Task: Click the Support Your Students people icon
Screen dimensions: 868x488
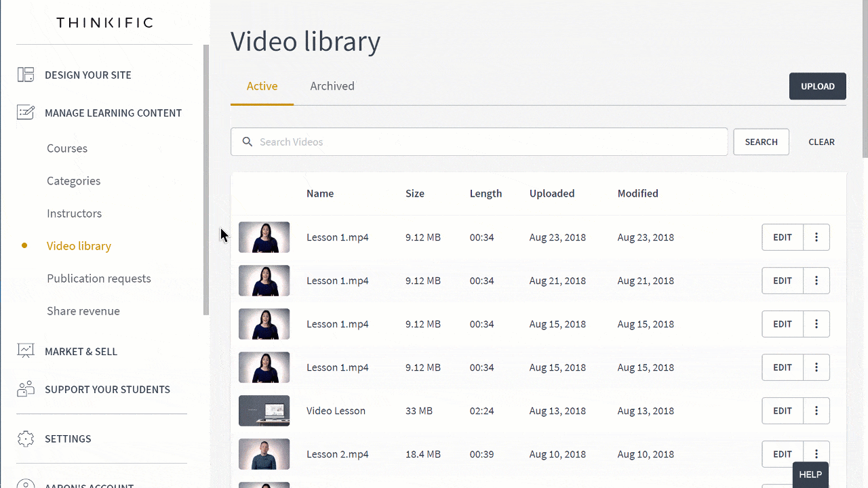Action: pos(26,389)
